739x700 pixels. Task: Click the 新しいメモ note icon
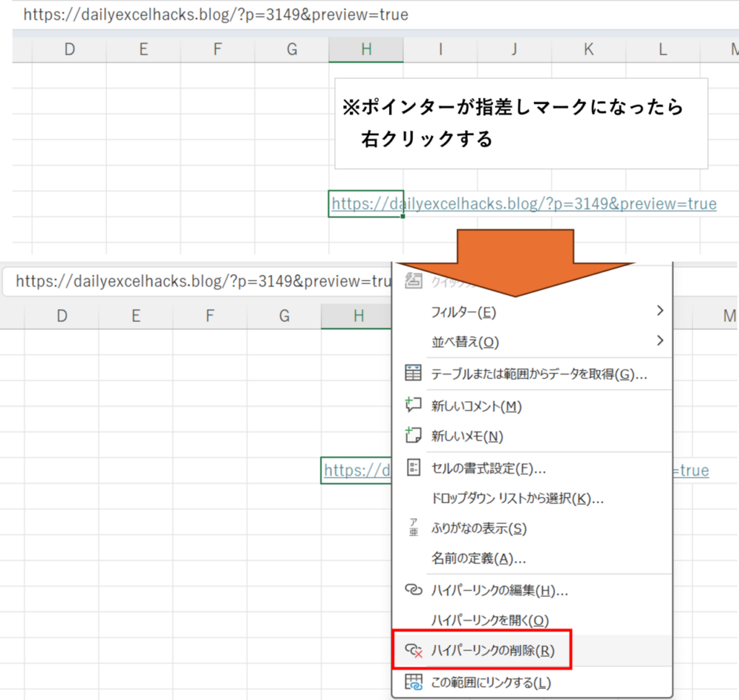coord(414,436)
